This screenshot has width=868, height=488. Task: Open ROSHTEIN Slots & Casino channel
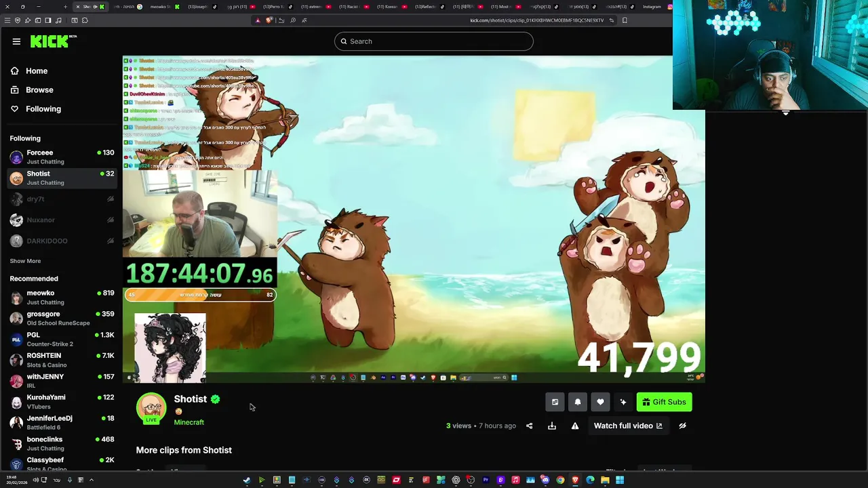(62, 360)
